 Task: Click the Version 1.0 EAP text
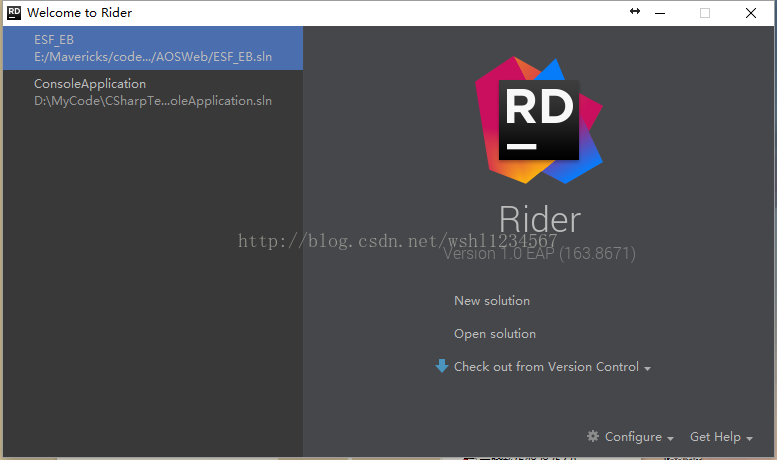point(539,254)
